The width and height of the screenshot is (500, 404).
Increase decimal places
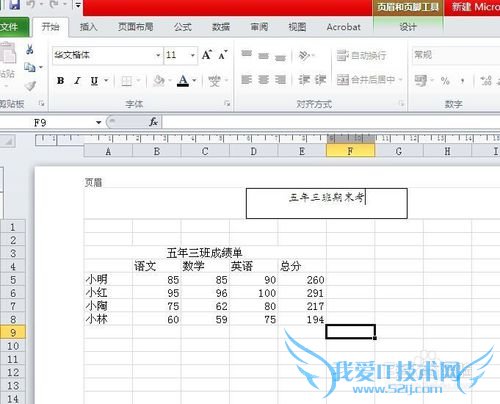(486, 80)
